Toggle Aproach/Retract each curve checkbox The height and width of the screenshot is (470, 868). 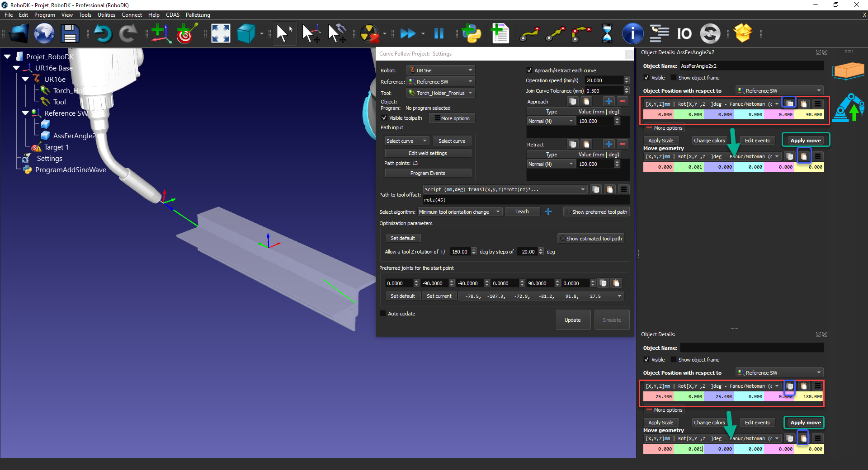(529, 70)
